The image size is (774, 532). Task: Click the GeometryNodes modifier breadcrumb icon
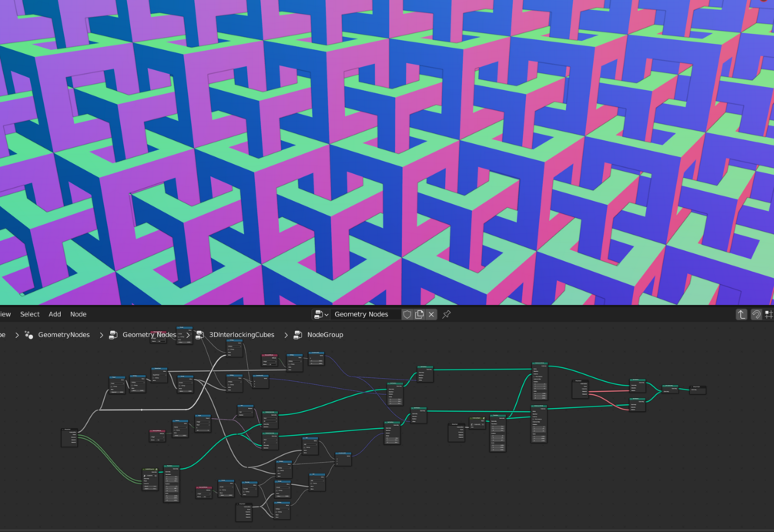click(x=28, y=335)
